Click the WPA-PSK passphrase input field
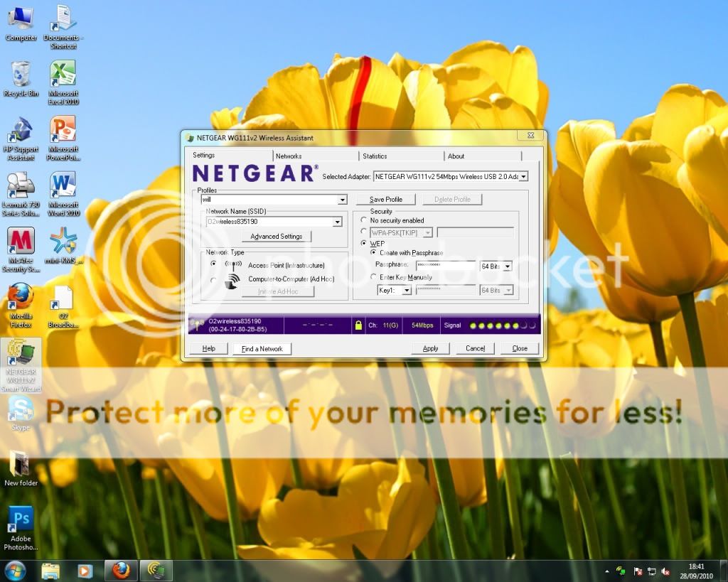 pos(476,232)
